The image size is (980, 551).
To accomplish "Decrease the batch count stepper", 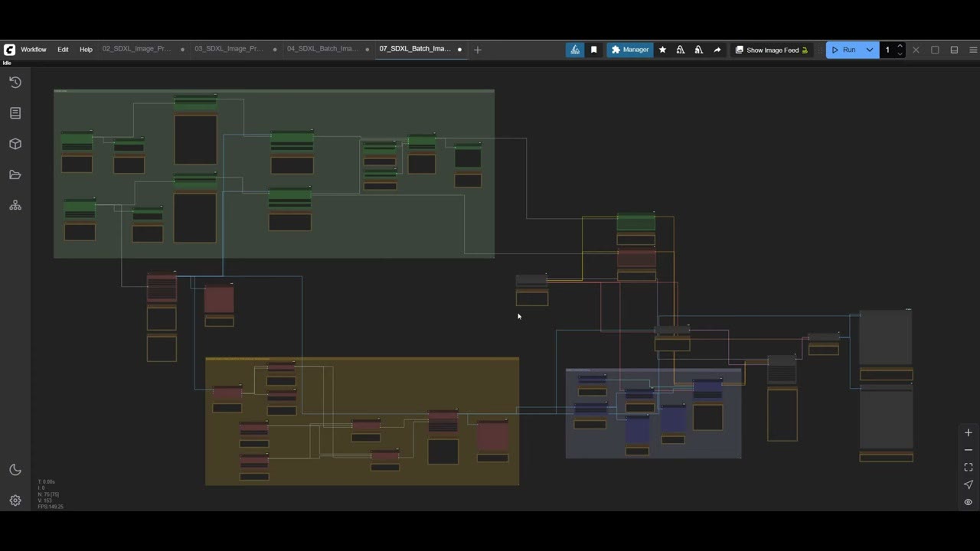I will pos(900,54).
